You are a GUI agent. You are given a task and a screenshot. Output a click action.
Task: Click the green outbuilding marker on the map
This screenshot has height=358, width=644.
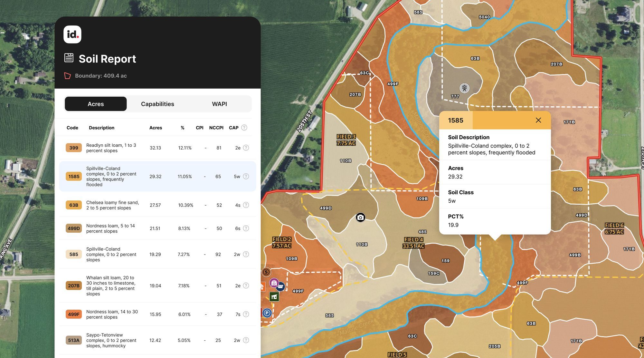[274, 296]
